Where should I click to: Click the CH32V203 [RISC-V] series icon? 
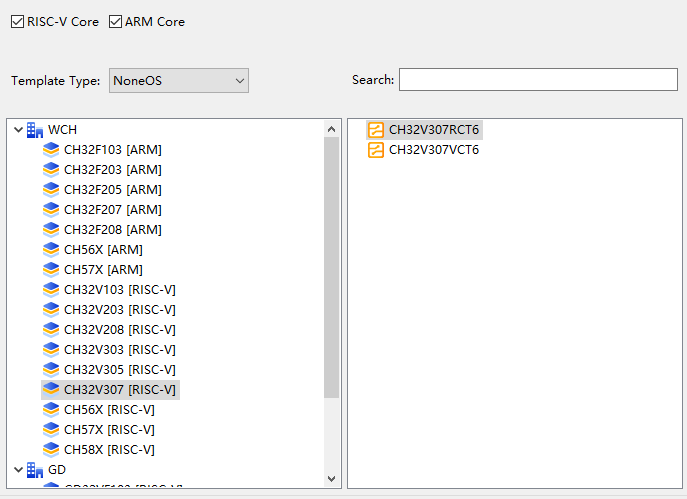click(x=51, y=310)
